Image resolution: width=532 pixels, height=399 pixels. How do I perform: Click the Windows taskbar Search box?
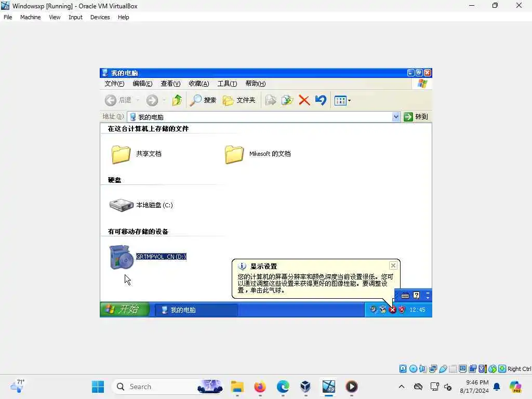[168, 387]
